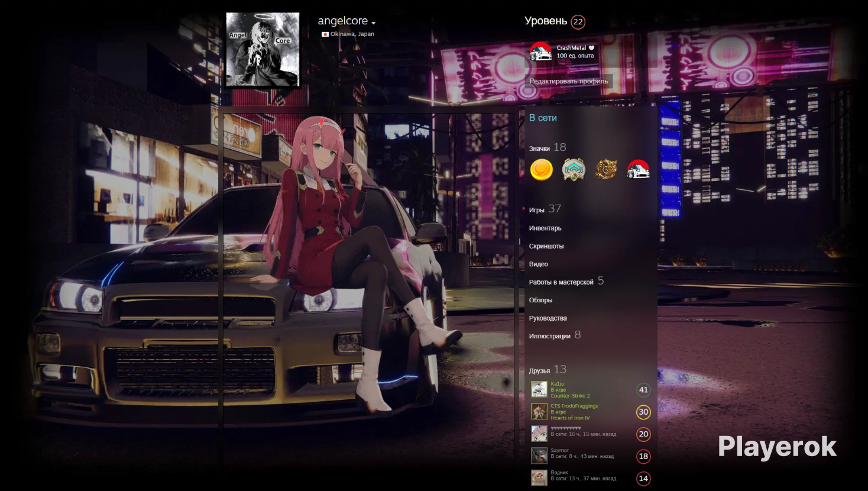Click the angelcore profile avatar picture
Image resolution: width=868 pixels, height=491 pixels.
tap(263, 50)
